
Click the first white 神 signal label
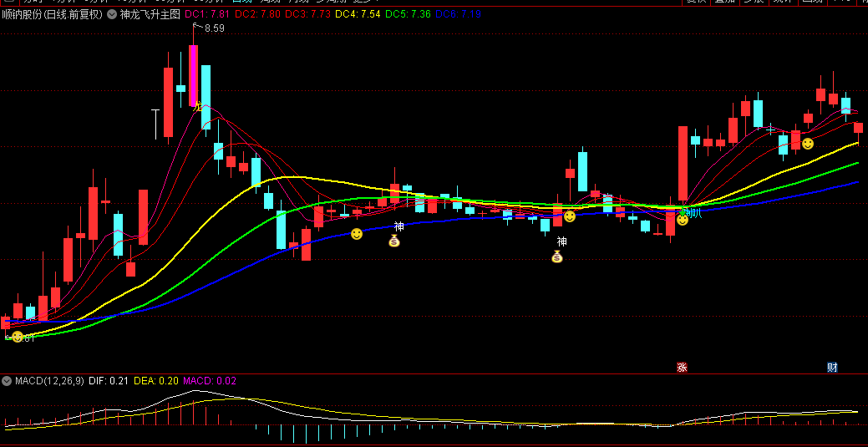(x=398, y=226)
